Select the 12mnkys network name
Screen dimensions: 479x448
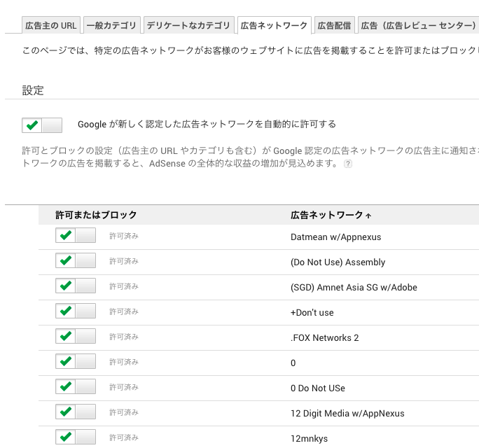pyautogui.click(x=309, y=439)
